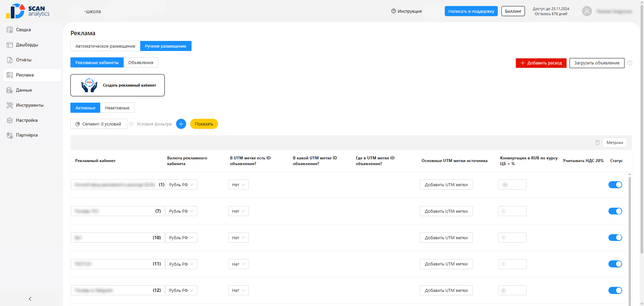Toggle status switch for cabinet (12)
The image size is (644, 306).
pos(615,291)
